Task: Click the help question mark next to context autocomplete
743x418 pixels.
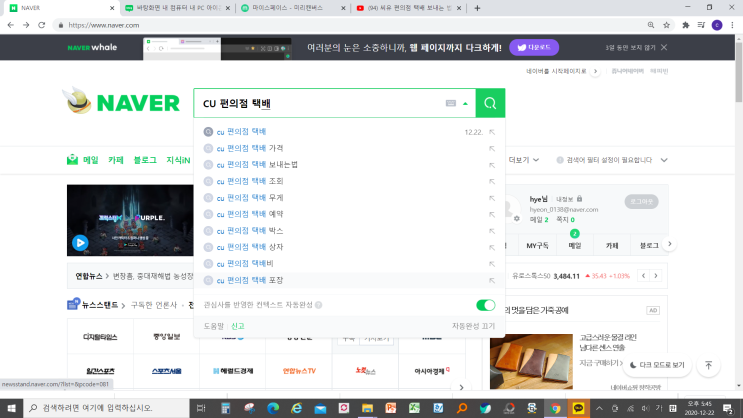Action: click(x=318, y=305)
